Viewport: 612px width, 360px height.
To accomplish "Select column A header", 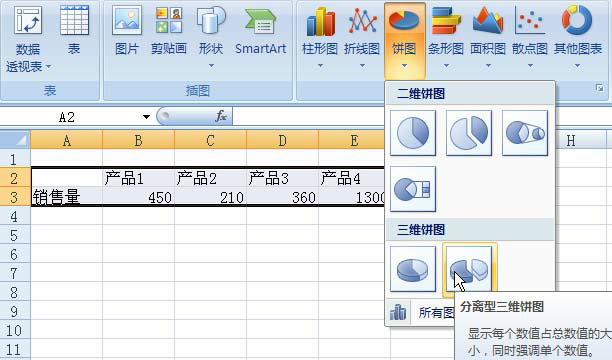I will 67,140.
